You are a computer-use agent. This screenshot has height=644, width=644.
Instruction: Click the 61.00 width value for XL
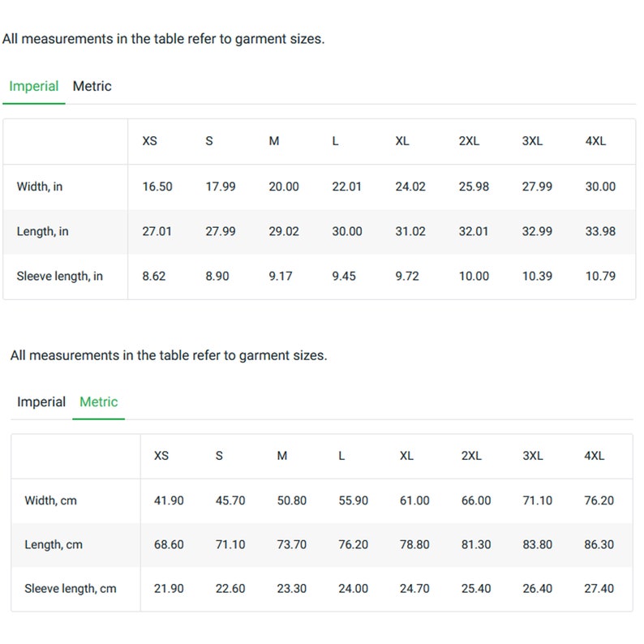414,500
